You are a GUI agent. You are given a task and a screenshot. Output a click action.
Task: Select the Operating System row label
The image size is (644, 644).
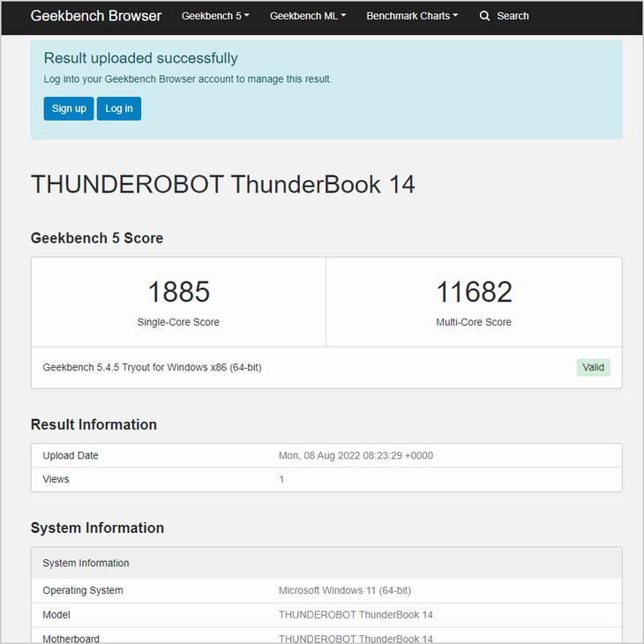click(83, 590)
